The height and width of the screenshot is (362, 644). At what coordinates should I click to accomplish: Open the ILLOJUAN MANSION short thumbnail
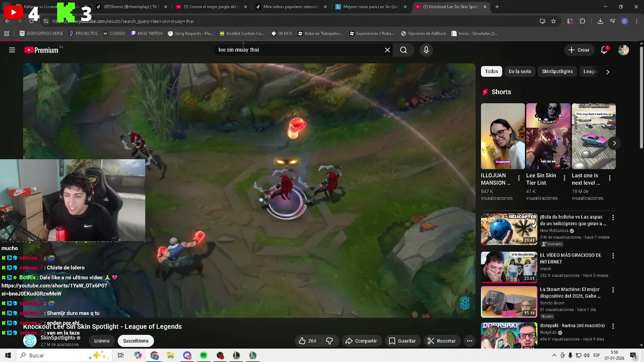click(x=503, y=136)
